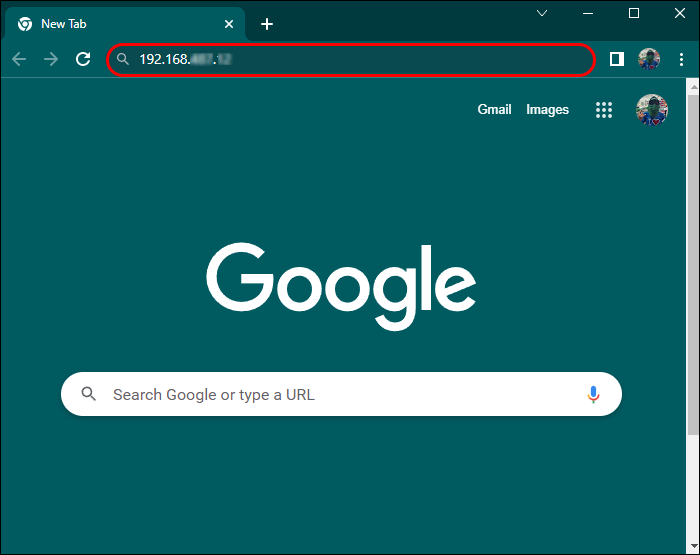Click the vertical scrollbar thumb

693,264
